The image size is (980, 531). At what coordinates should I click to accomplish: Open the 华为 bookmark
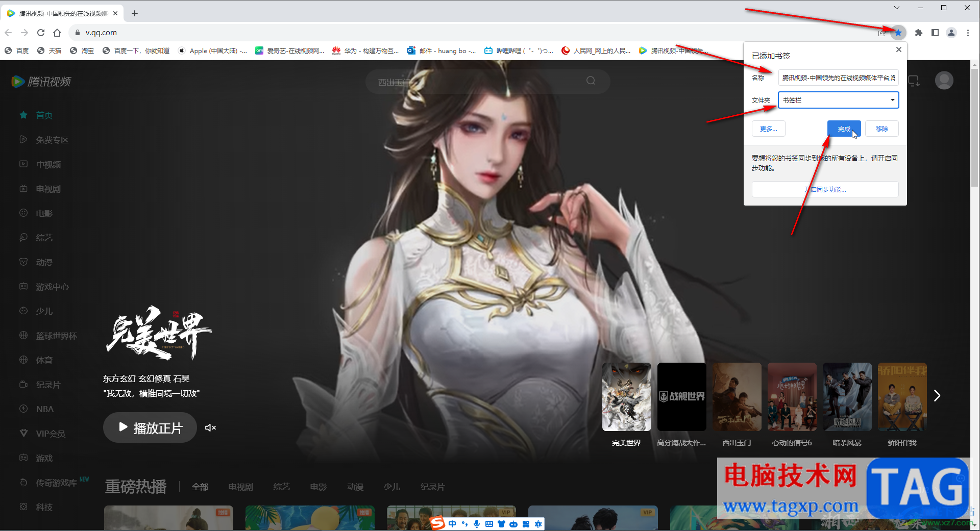(366, 50)
